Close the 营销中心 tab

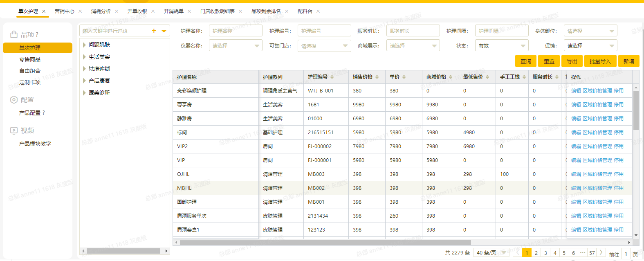[x=80, y=11]
